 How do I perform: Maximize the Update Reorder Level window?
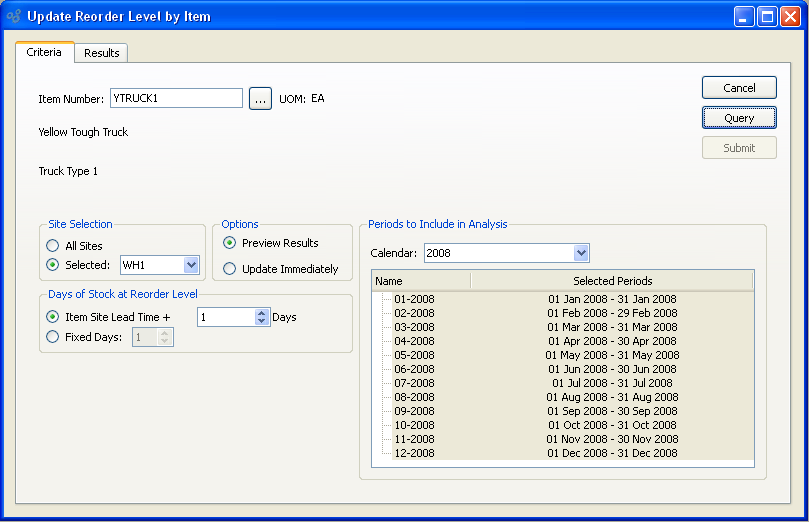767,17
